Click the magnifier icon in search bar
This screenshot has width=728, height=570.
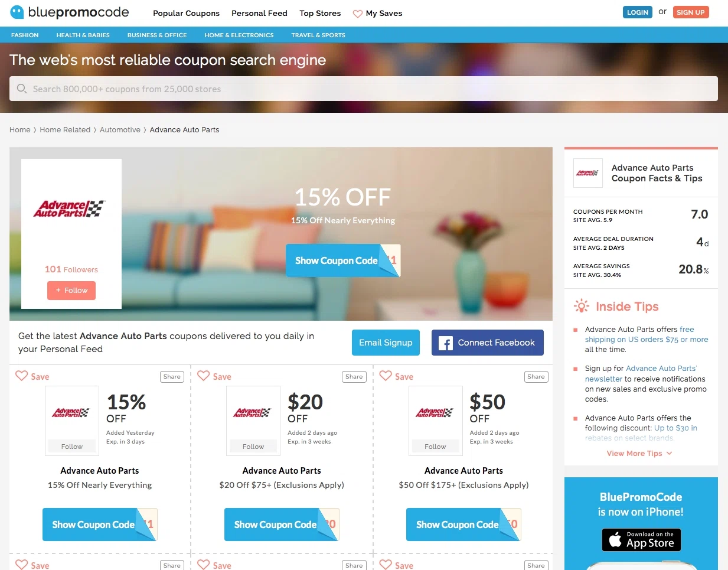click(x=22, y=89)
